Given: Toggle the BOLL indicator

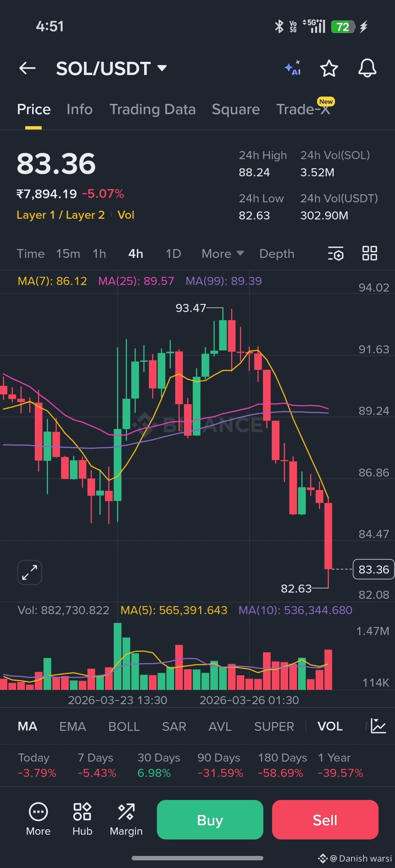Looking at the screenshot, I should point(124,726).
